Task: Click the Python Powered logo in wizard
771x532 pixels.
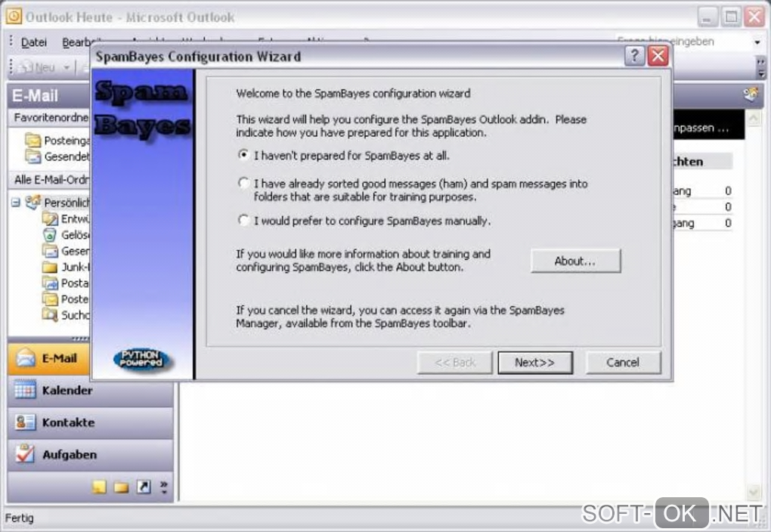Action: [141, 359]
